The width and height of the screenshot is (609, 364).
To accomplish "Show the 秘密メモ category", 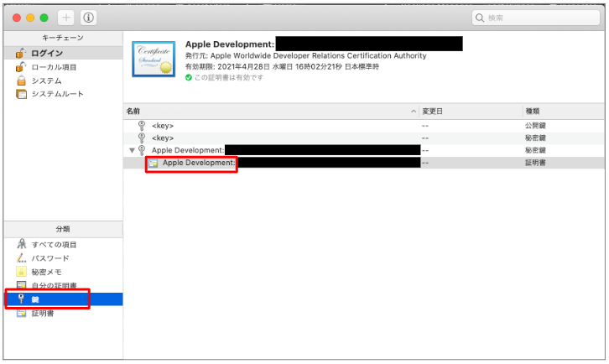I will click(63, 272).
